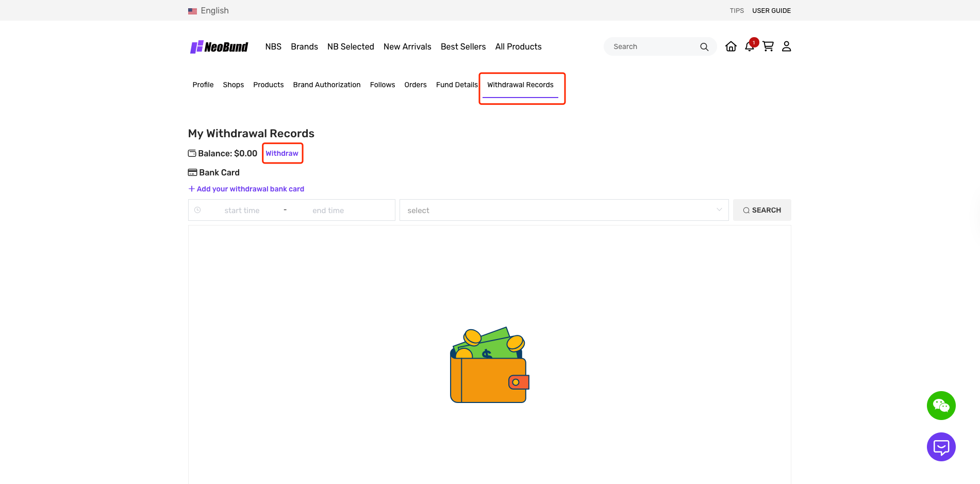Open the user account icon
This screenshot has width=980, height=484.
click(x=786, y=47)
